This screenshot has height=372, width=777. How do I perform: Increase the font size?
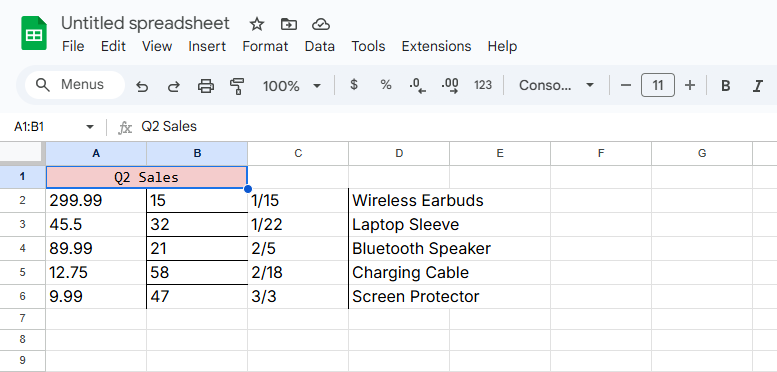pyautogui.click(x=690, y=85)
